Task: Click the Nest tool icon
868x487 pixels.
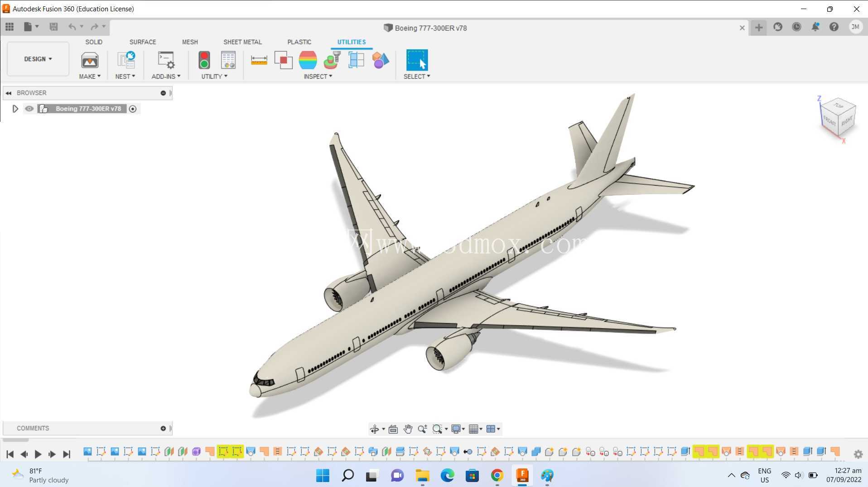Action: [126, 60]
